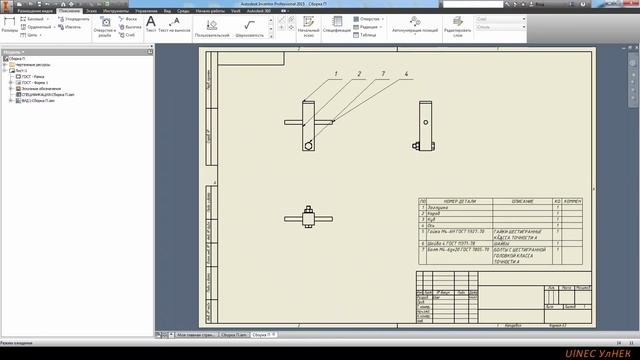Choose the Ординатный dimension tool
Image resolution: width=640 pixels, height=360 pixels.
(36, 27)
